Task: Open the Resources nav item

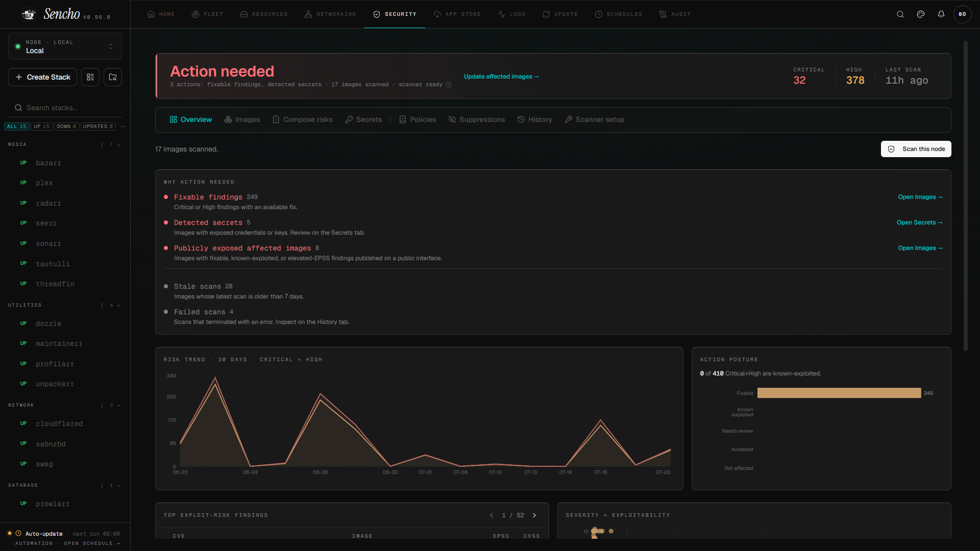Action: click(x=264, y=14)
